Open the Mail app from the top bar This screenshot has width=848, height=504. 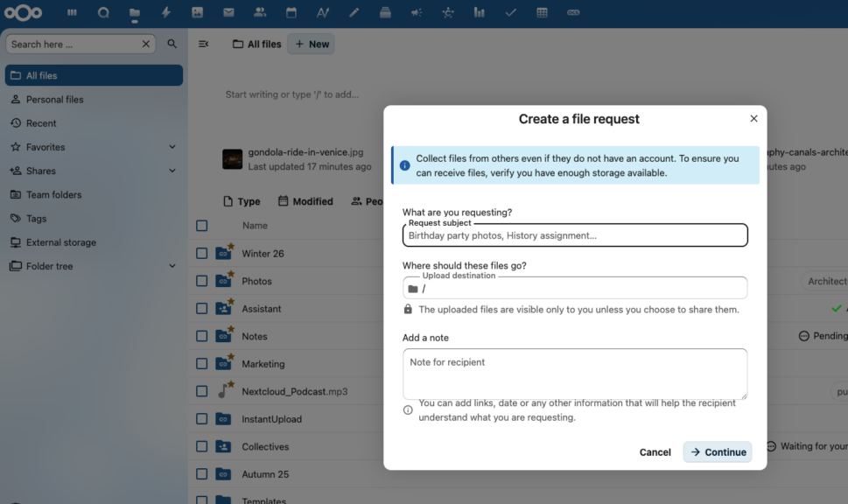(229, 12)
